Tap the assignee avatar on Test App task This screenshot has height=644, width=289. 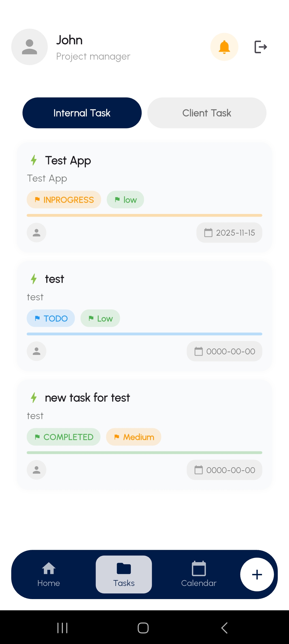click(x=36, y=233)
